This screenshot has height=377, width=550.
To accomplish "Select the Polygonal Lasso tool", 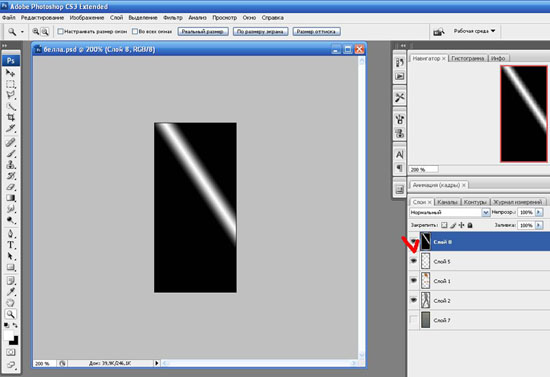I will (11, 95).
